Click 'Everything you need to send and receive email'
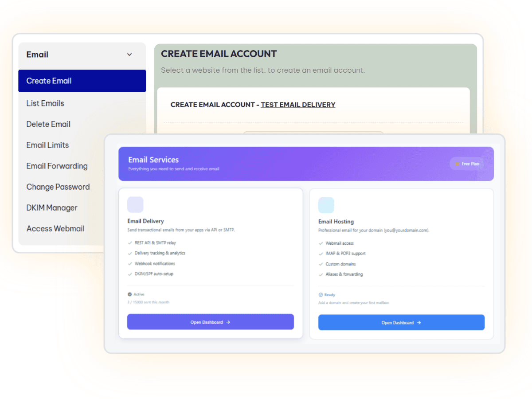This screenshot has height=399, width=532. point(174,169)
